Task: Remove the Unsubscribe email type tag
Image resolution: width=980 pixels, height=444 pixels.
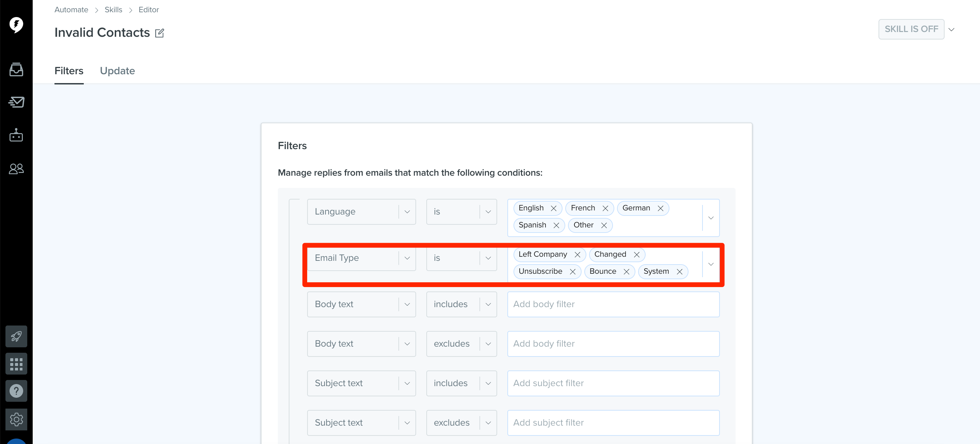Action: pos(572,272)
